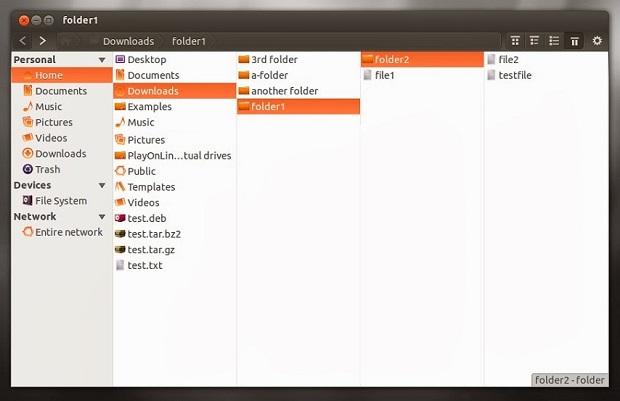This screenshot has height=401, width=620.
Task: Open Trash from the sidebar icon
Action: 28,169
